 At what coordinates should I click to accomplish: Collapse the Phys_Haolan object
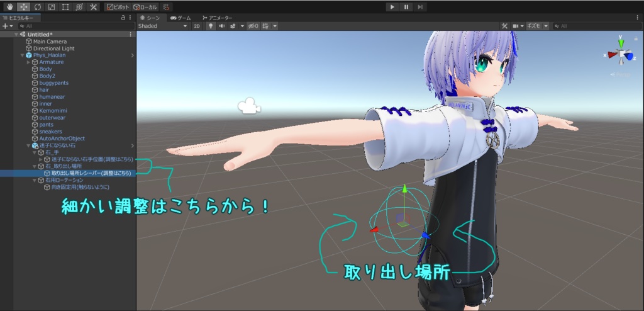pos(22,55)
